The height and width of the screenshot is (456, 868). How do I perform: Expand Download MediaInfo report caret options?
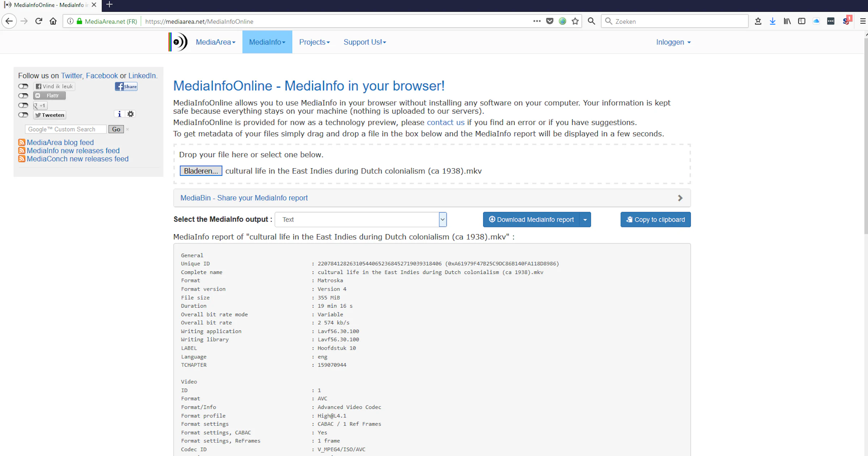point(585,220)
